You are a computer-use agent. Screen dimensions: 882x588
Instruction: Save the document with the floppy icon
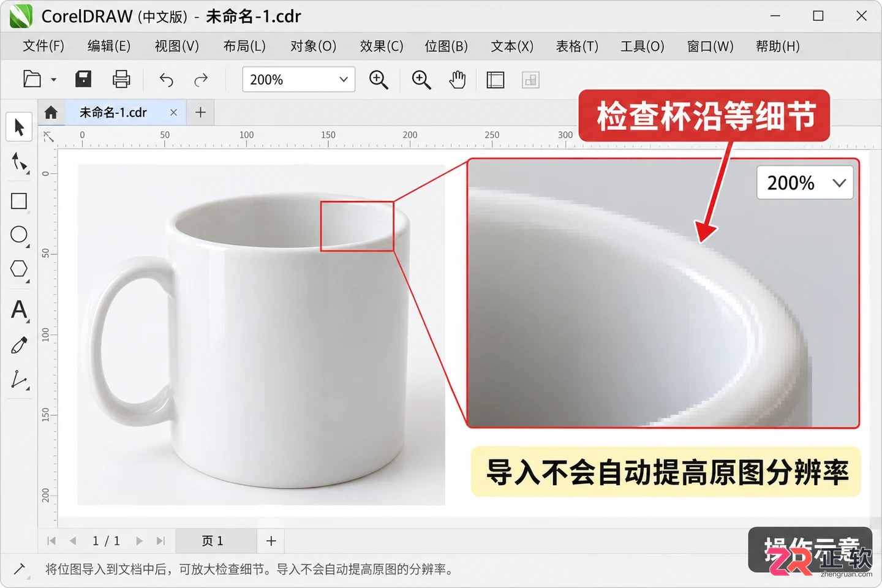click(x=83, y=80)
